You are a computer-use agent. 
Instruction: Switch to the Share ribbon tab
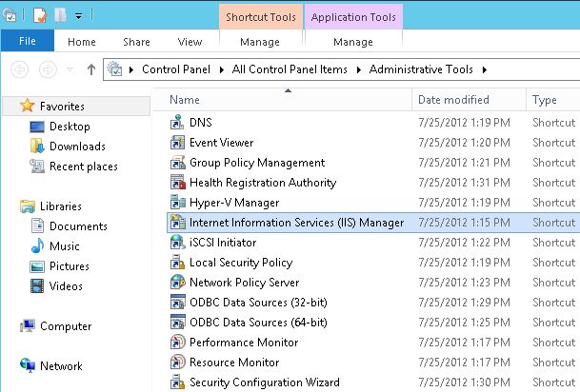(x=136, y=42)
